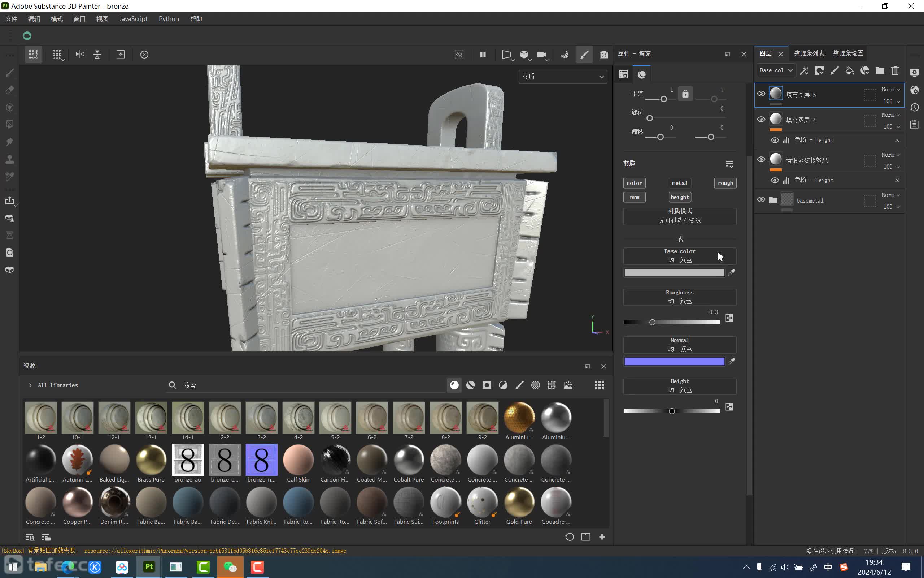Click the Roughness slider track
The height and width of the screenshot is (578, 924).
pos(672,322)
